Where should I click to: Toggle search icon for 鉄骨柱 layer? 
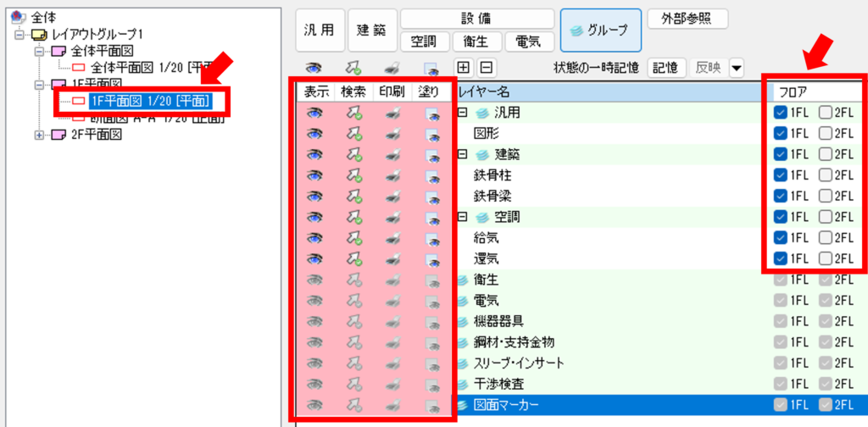(x=353, y=175)
